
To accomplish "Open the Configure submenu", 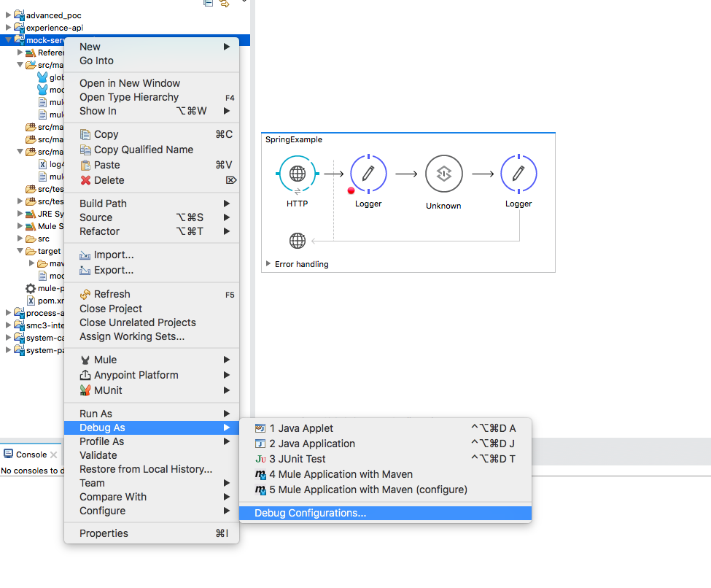I will point(152,511).
